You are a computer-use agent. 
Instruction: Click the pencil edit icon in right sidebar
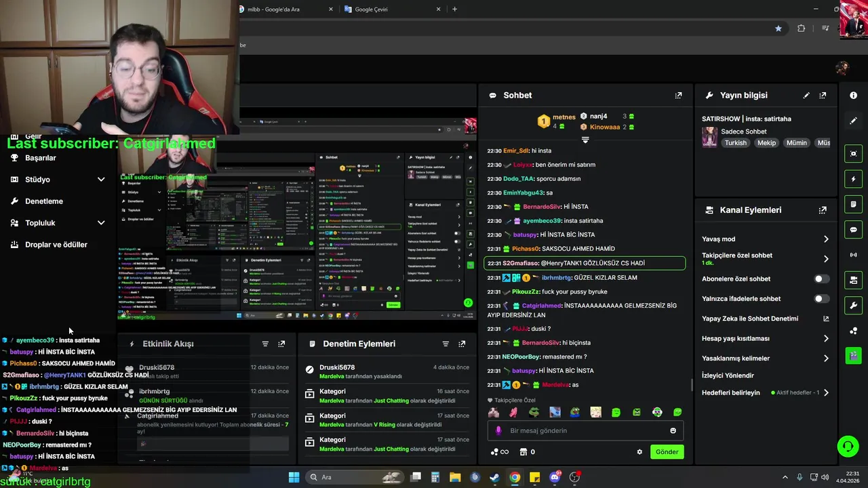853,121
